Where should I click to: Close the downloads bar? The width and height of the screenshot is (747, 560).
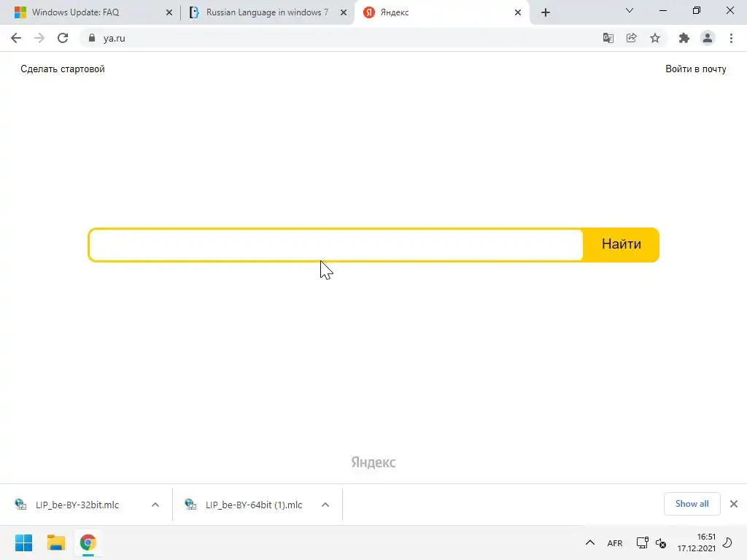point(734,504)
